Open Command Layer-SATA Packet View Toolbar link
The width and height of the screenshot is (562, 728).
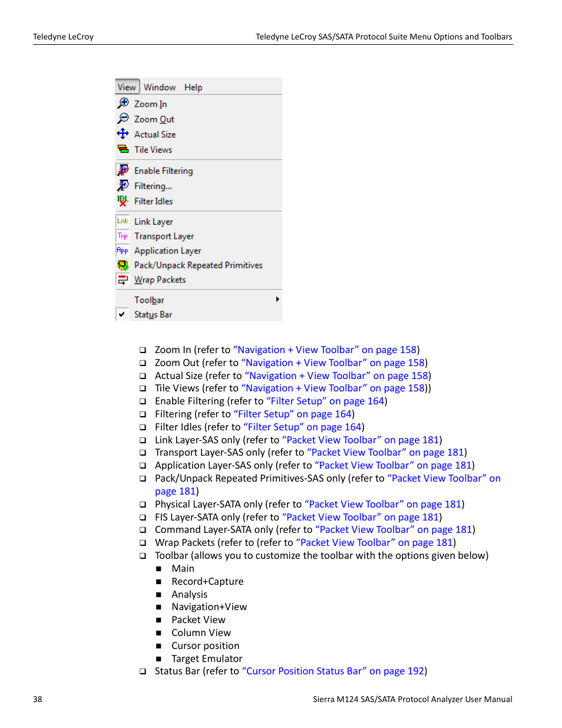pos(394,529)
